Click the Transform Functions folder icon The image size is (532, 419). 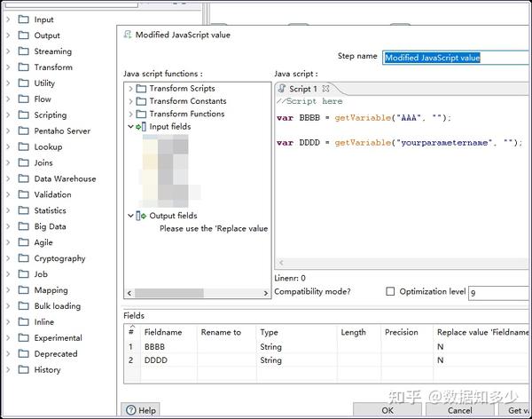141,114
